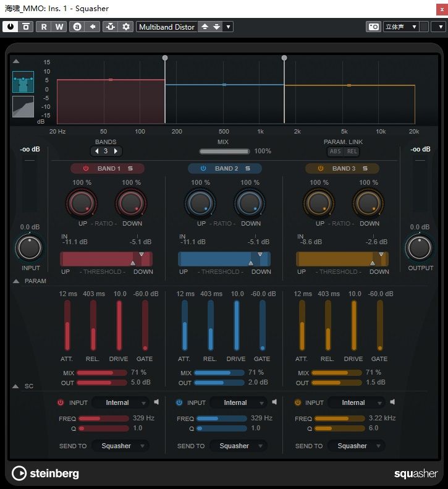Solo Band 2

point(248,168)
